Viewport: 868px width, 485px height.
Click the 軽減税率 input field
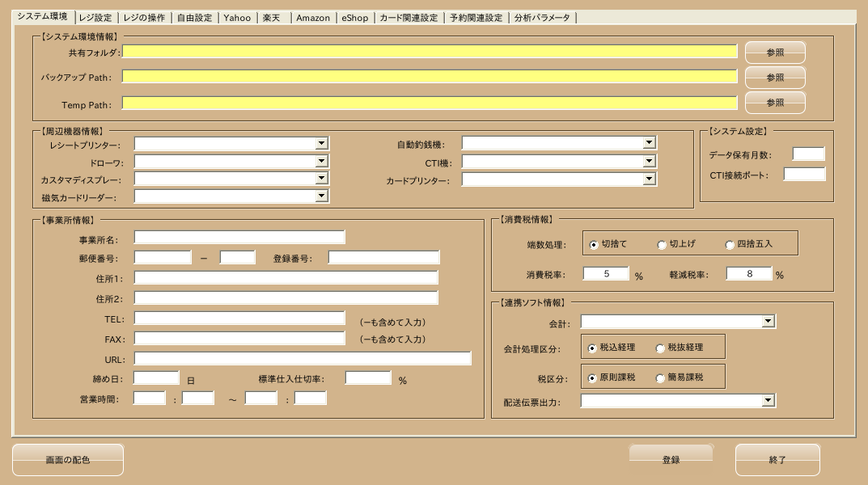(750, 274)
